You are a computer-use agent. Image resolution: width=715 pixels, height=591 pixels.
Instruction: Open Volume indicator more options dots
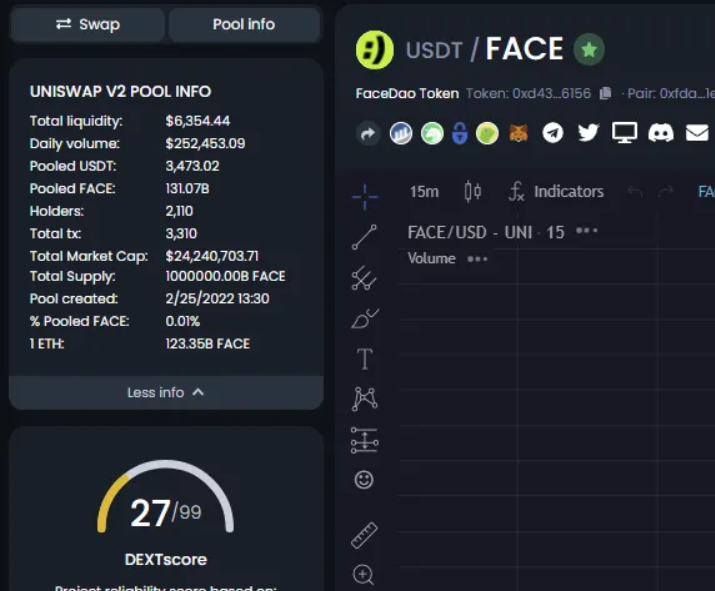pos(477,259)
